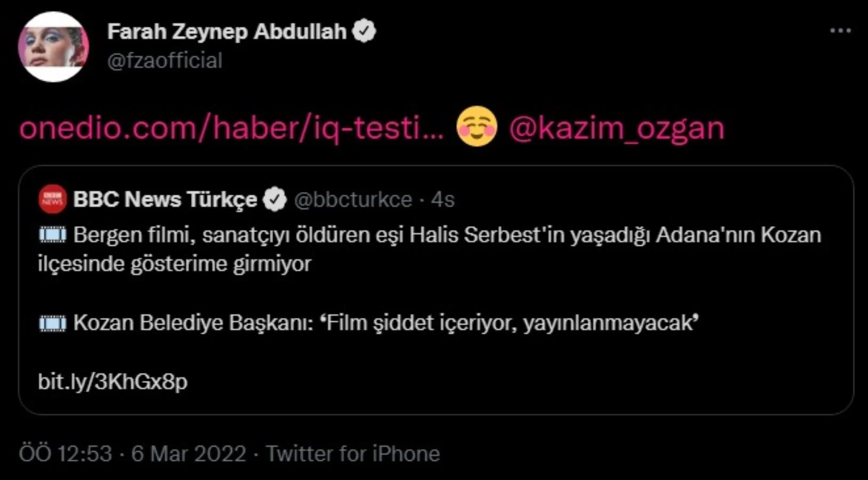Click the @fzaofficial handle
Screen dimensions: 868x480
[164, 60]
